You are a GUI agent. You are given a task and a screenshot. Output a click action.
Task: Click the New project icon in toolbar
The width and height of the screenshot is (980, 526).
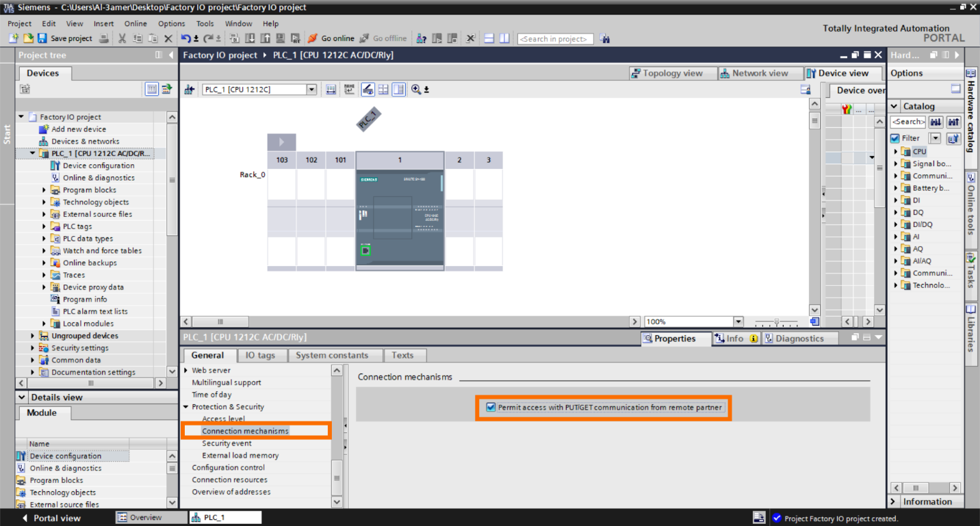14,39
